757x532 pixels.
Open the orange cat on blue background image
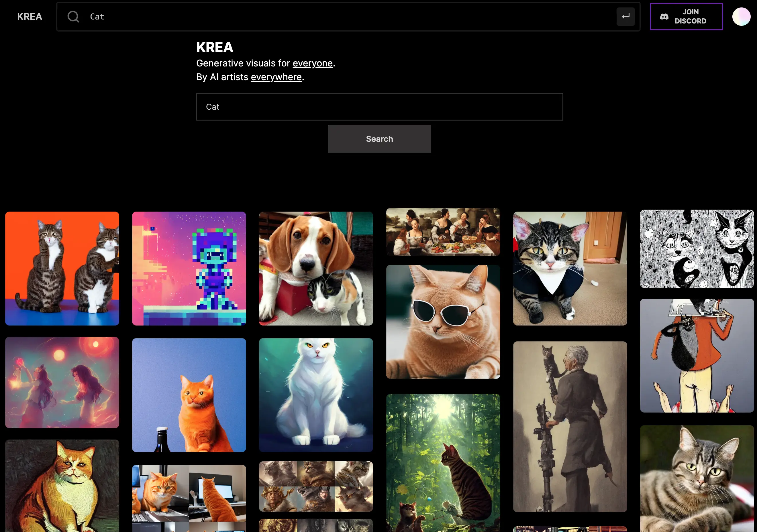point(189,395)
